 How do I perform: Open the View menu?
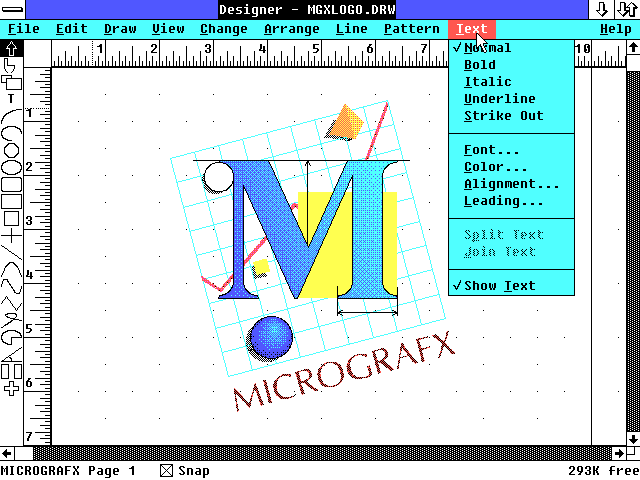point(168,29)
